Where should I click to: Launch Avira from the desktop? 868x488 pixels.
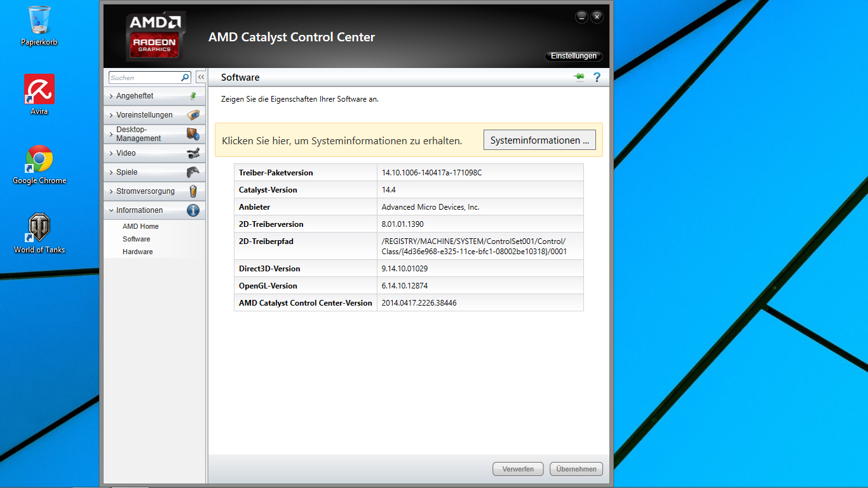(39, 94)
